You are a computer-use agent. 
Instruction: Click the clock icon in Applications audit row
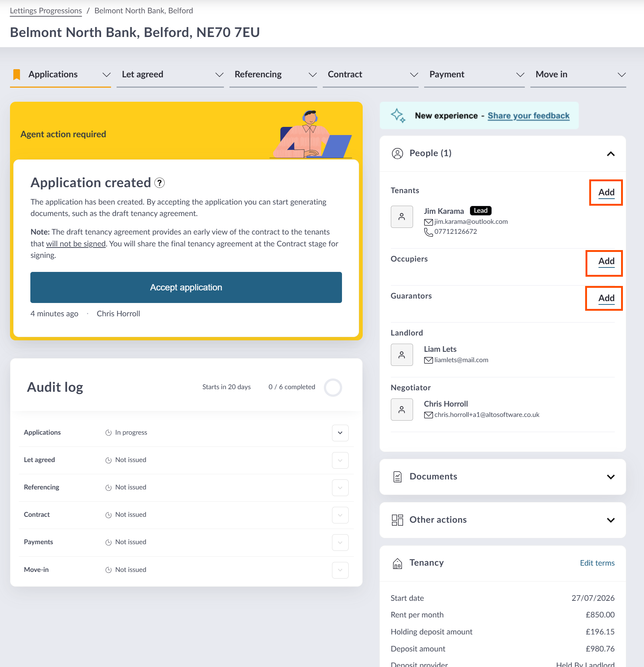(108, 433)
